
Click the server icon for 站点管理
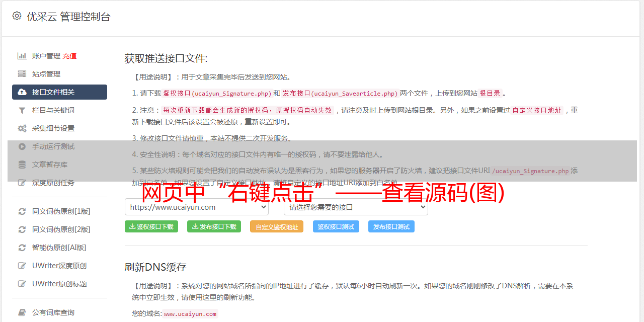click(22, 74)
